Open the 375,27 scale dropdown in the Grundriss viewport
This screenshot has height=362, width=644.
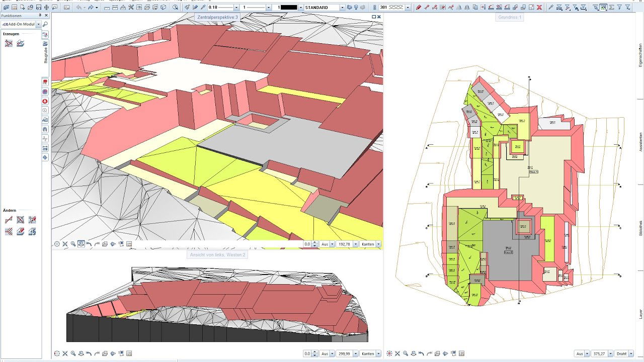pos(610,353)
